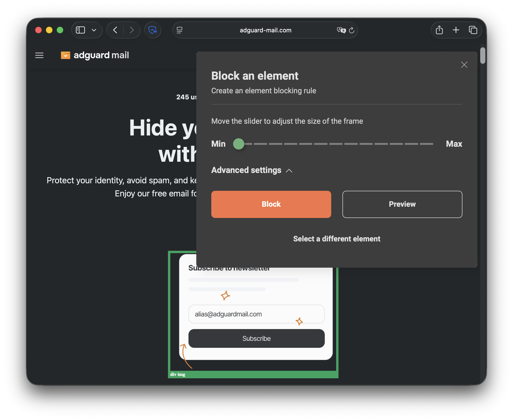
Task: Click the forward navigation arrow
Action: point(131,30)
